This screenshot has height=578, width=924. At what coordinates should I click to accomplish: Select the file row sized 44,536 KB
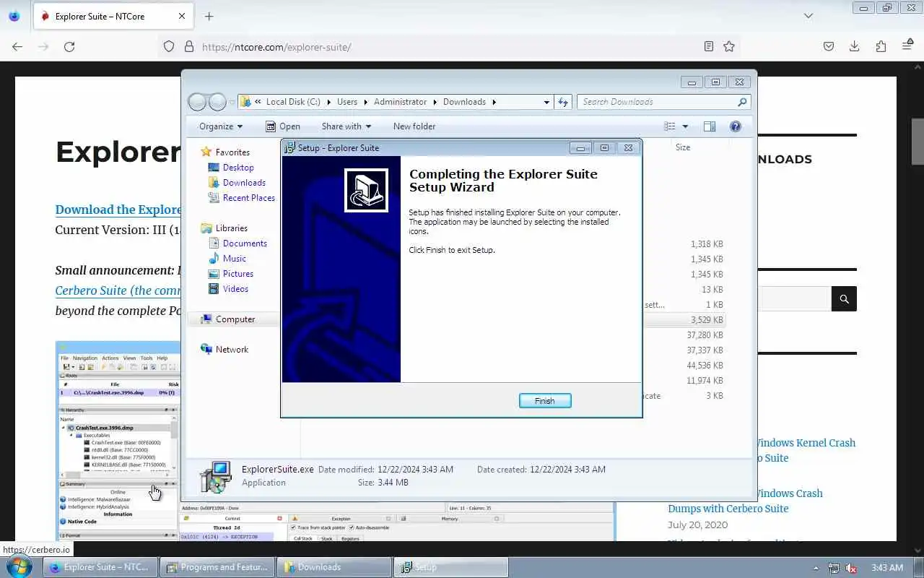click(x=684, y=365)
